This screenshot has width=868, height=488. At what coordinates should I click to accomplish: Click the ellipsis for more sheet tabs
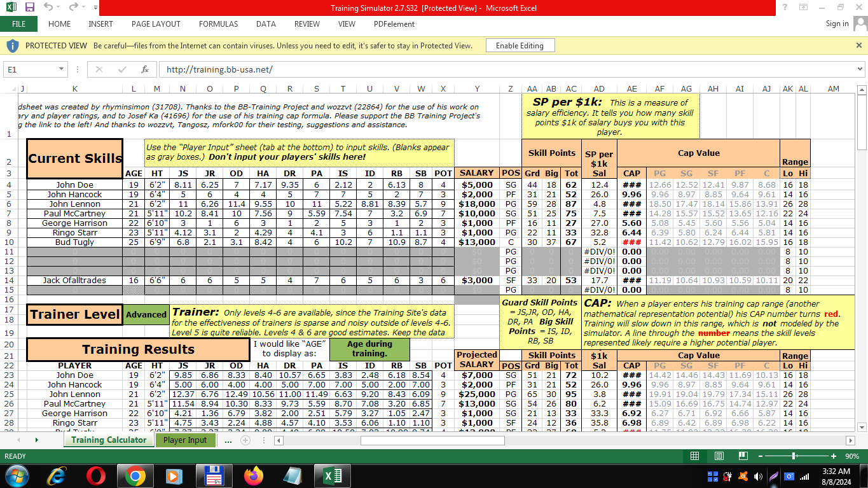pyautogui.click(x=228, y=440)
